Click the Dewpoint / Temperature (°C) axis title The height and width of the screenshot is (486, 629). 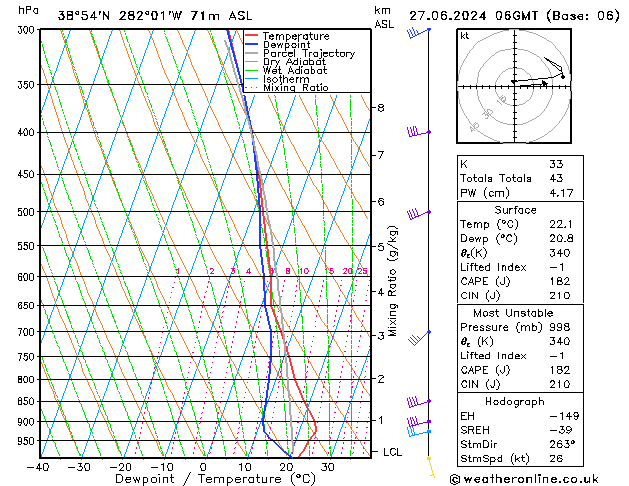pos(215,479)
